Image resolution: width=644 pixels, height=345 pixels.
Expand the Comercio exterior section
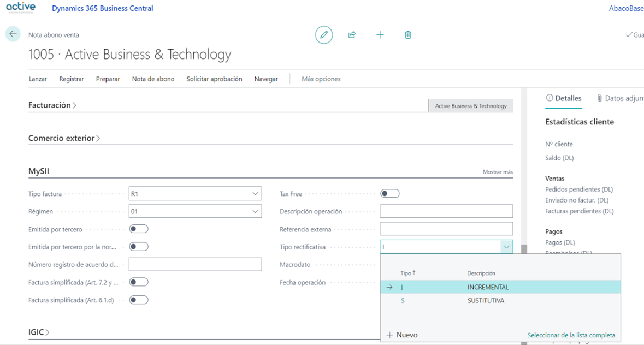coord(64,138)
